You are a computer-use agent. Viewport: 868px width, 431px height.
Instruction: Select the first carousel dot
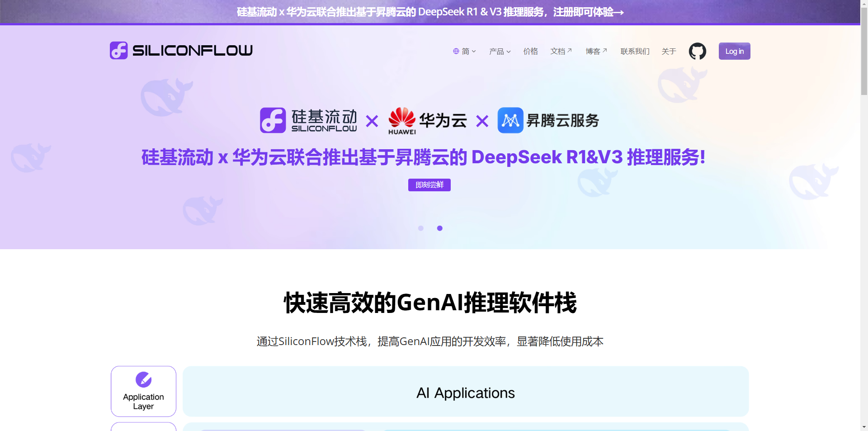(421, 228)
